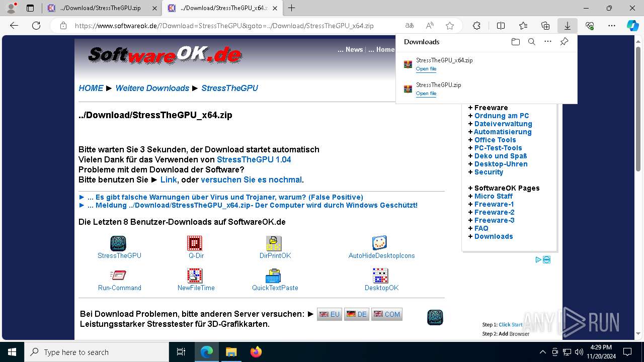This screenshot has height=362, width=644.
Task: Open the Tab actions menu icon
Action: click(x=30, y=8)
